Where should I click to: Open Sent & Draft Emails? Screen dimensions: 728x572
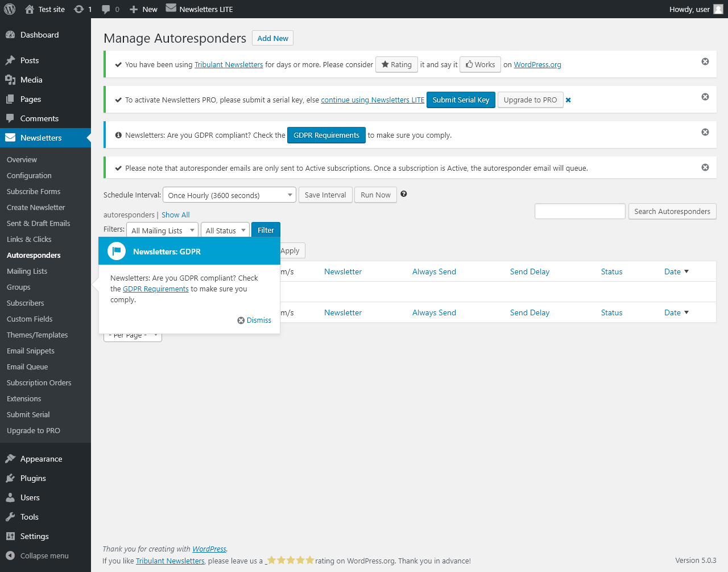click(x=39, y=224)
